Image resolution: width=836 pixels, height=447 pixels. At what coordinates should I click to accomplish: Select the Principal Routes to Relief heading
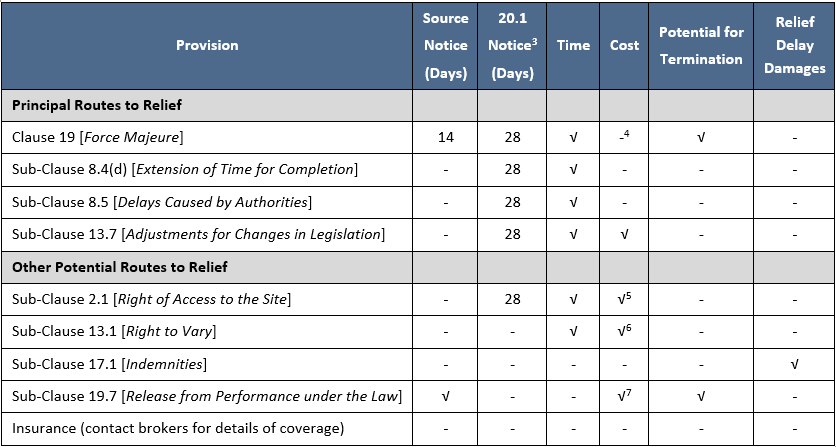click(x=96, y=105)
